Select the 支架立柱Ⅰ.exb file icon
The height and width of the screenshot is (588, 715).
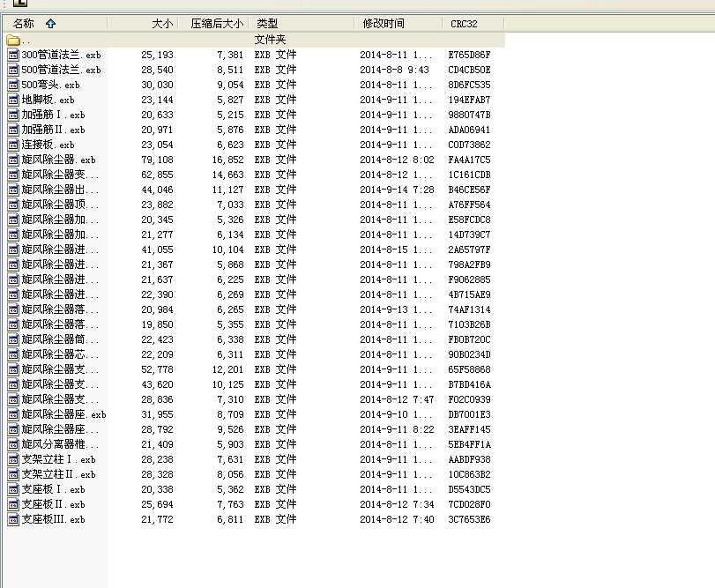point(14,459)
